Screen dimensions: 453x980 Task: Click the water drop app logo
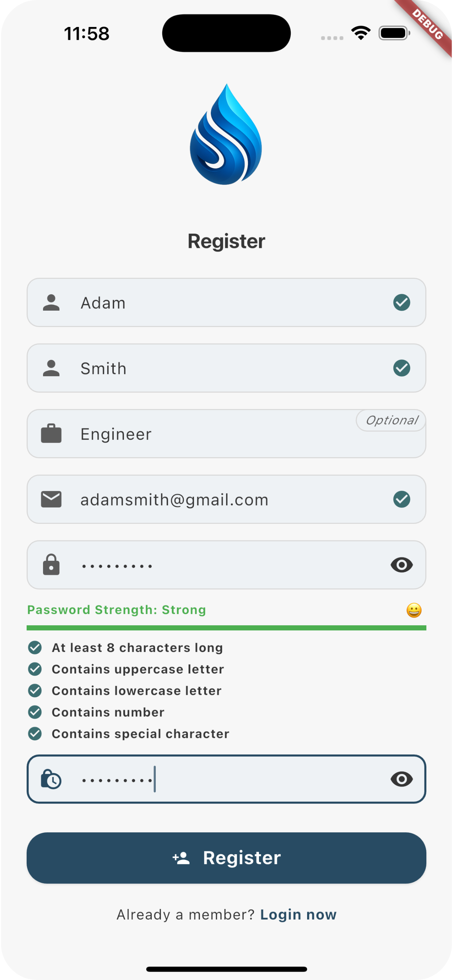(226, 134)
